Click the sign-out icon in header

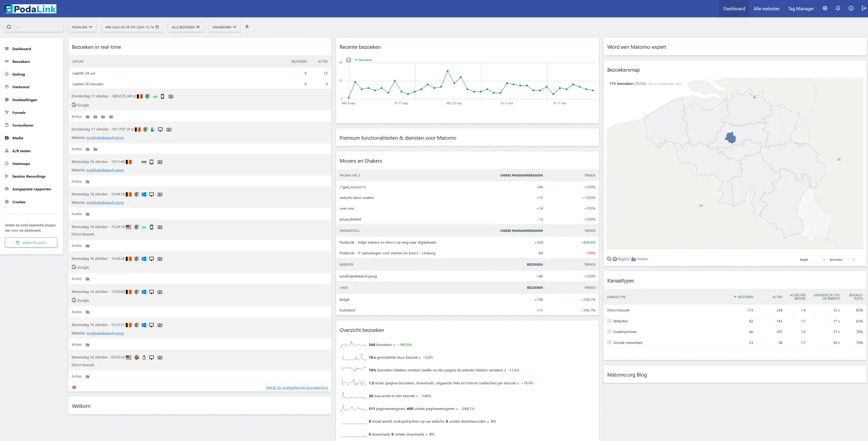(x=864, y=9)
